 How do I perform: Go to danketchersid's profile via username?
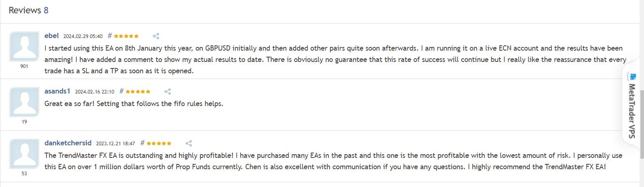point(68,143)
